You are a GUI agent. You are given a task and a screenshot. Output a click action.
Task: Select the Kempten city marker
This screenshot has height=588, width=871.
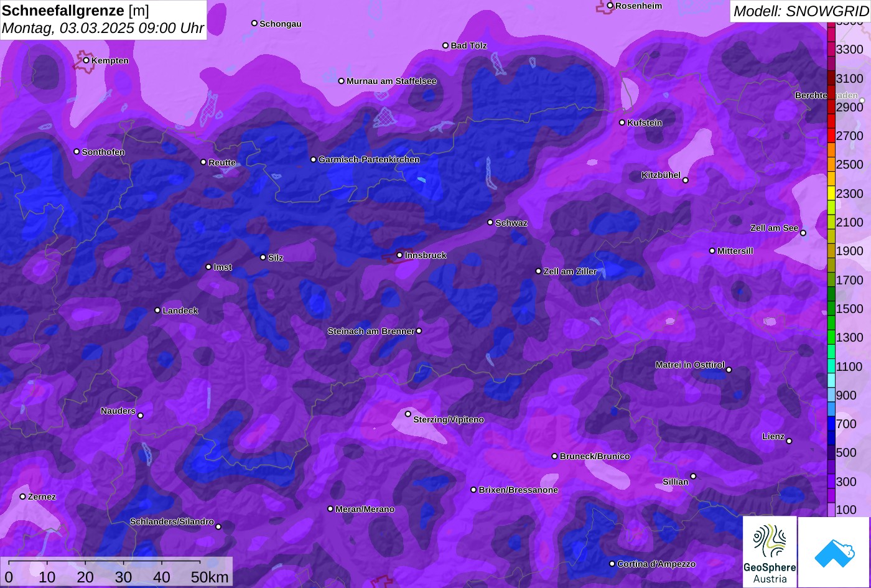[x=86, y=60]
